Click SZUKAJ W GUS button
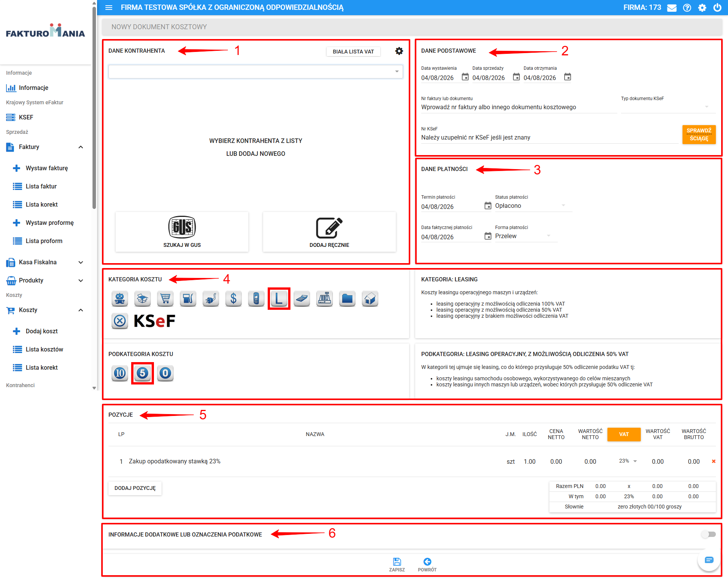This screenshot has width=728, height=579. [x=182, y=232]
